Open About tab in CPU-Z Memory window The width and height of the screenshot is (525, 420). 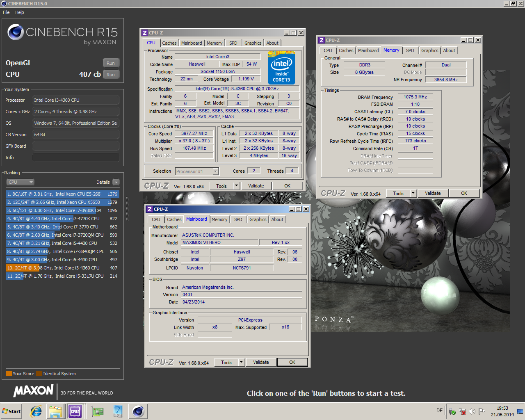[449, 50]
